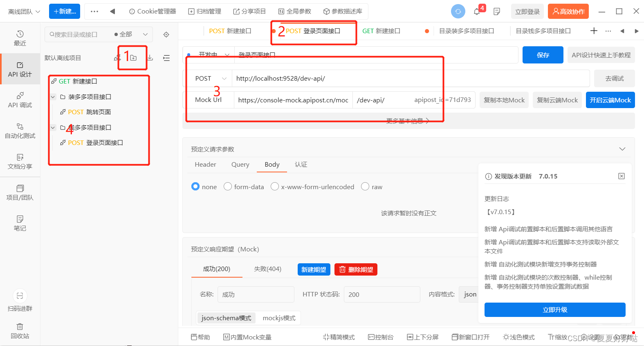Switch to the Header tab
This screenshot has height=346, width=644.
click(205, 165)
